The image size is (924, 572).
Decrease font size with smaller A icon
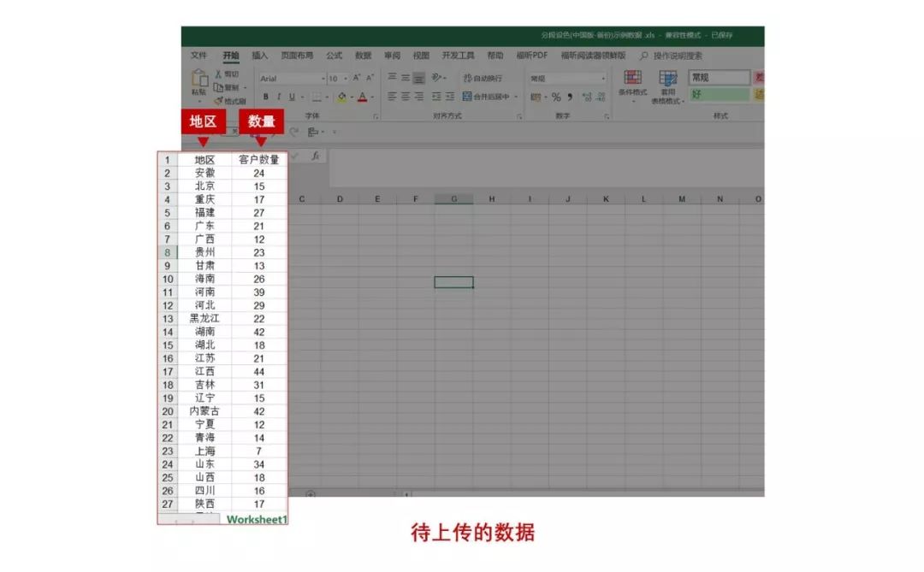(370, 78)
